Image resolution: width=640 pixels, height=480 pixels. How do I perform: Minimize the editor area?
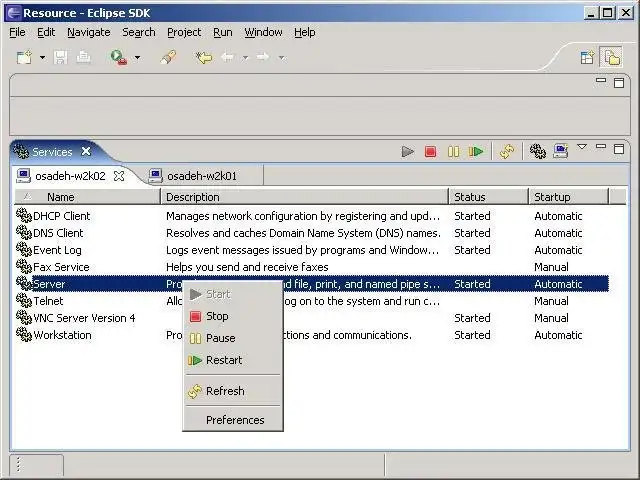[601, 80]
